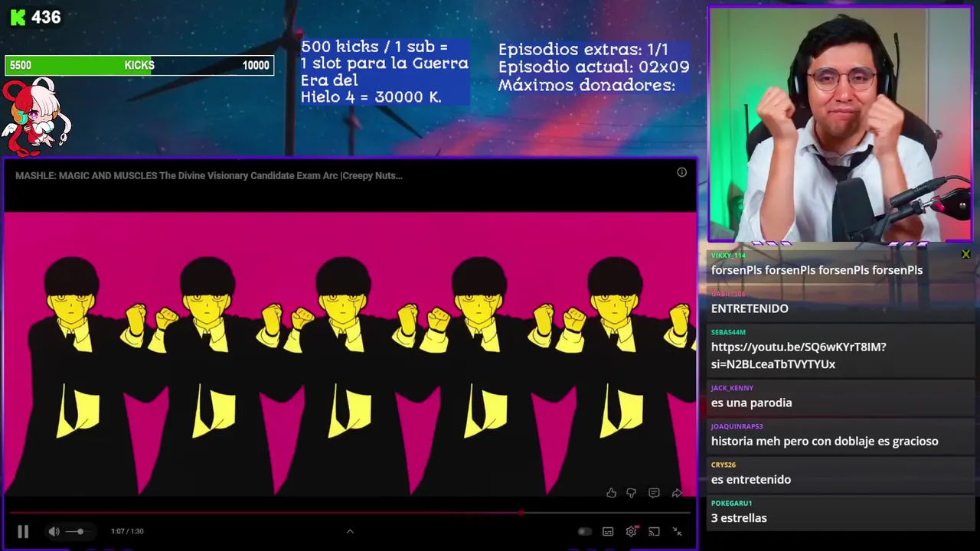Expand the chevron up arrow in player controls

pos(350,531)
